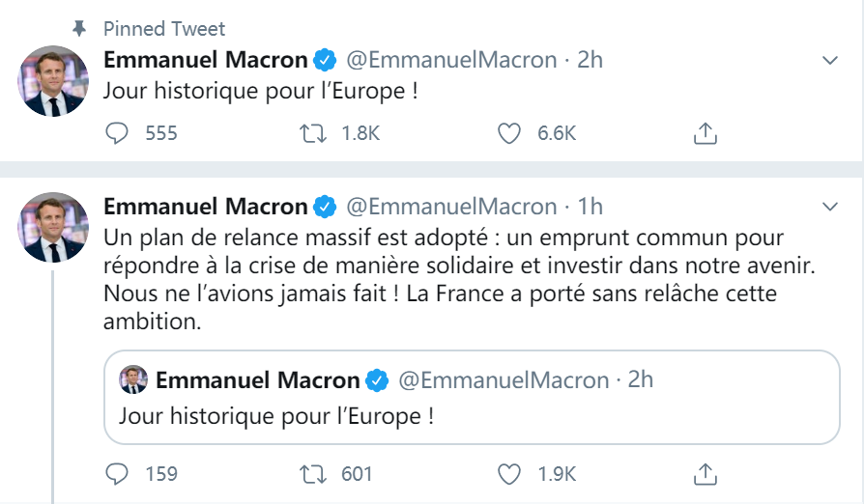Viewport: 864px width, 504px height.
Task: Reply to the pinned tweet
Action: tap(117, 133)
